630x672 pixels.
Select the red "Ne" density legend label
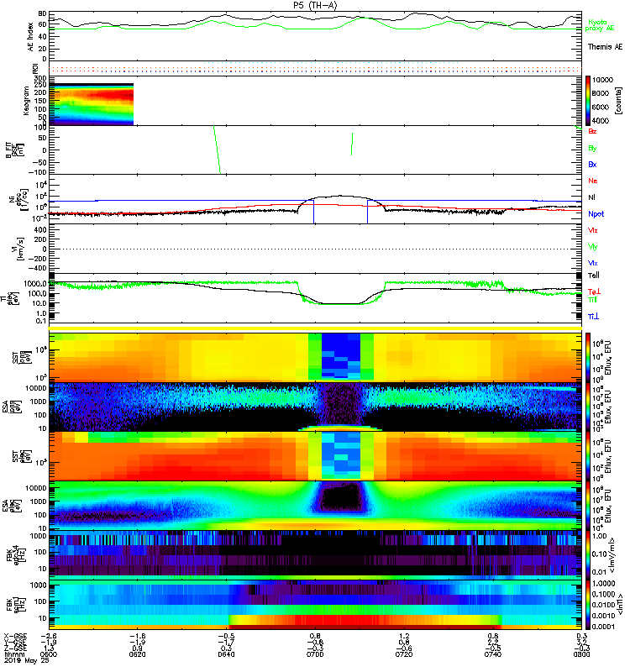[x=593, y=181]
